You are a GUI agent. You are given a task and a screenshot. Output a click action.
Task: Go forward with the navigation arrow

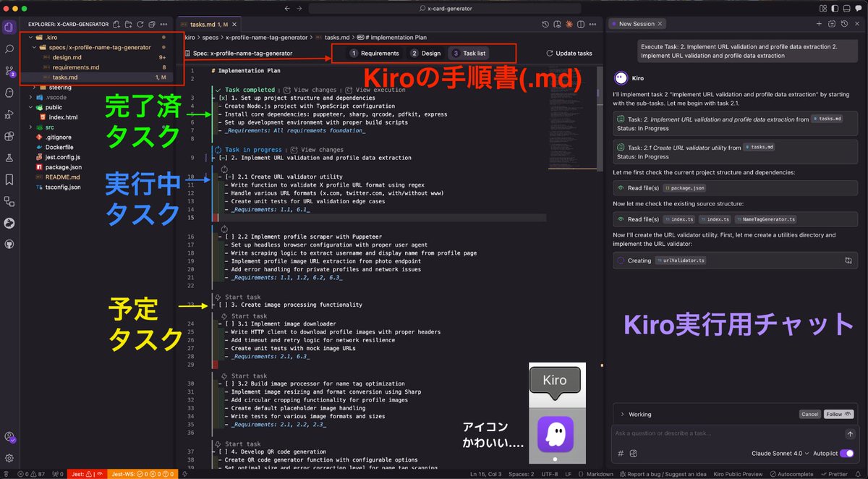[300, 8]
